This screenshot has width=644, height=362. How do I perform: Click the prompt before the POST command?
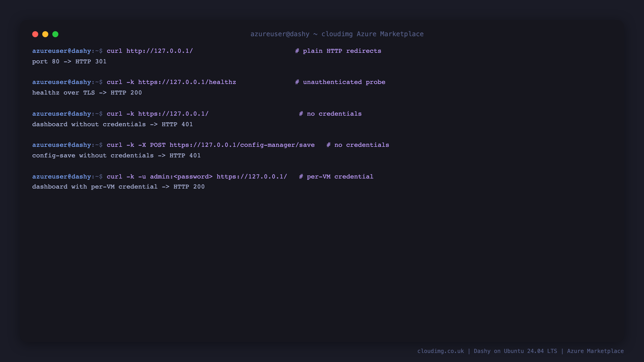pos(67,145)
